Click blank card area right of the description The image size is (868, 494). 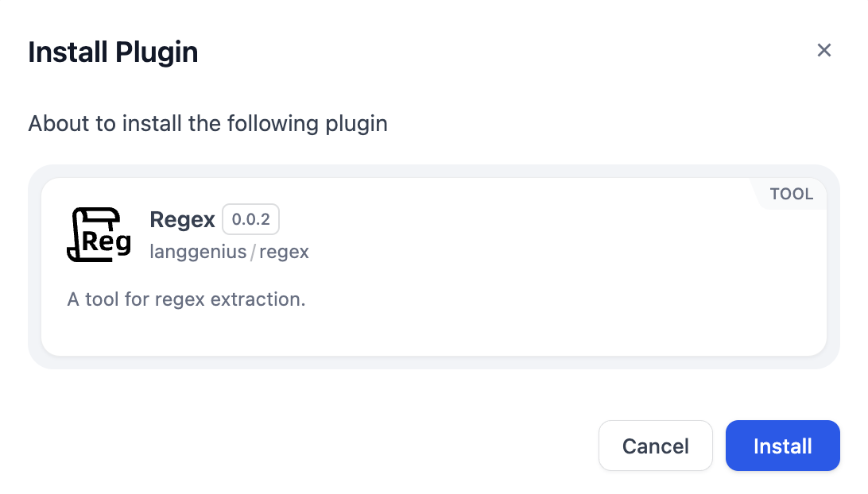click(x=556, y=300)
